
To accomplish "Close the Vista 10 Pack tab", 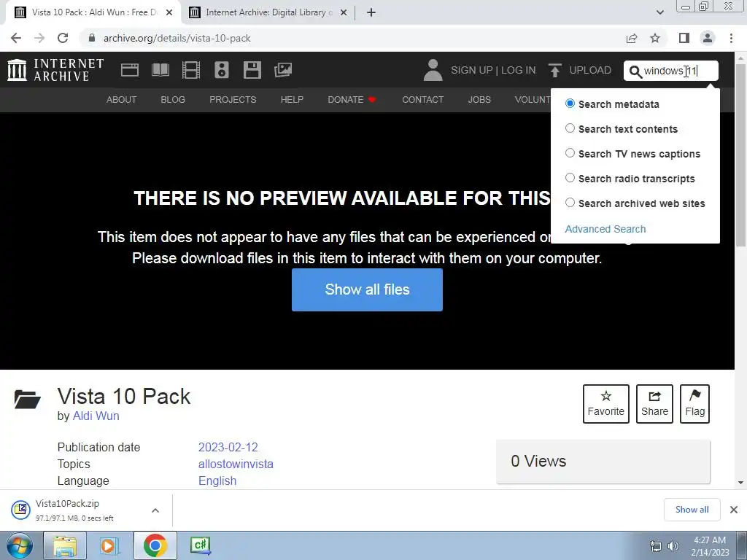I will coord(169,13).
